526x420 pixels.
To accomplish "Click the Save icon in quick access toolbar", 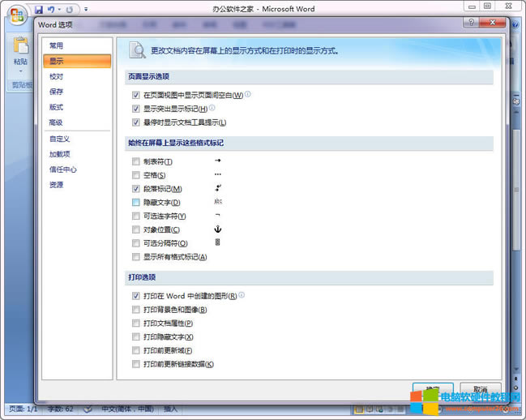I will [x=38, y=10].
